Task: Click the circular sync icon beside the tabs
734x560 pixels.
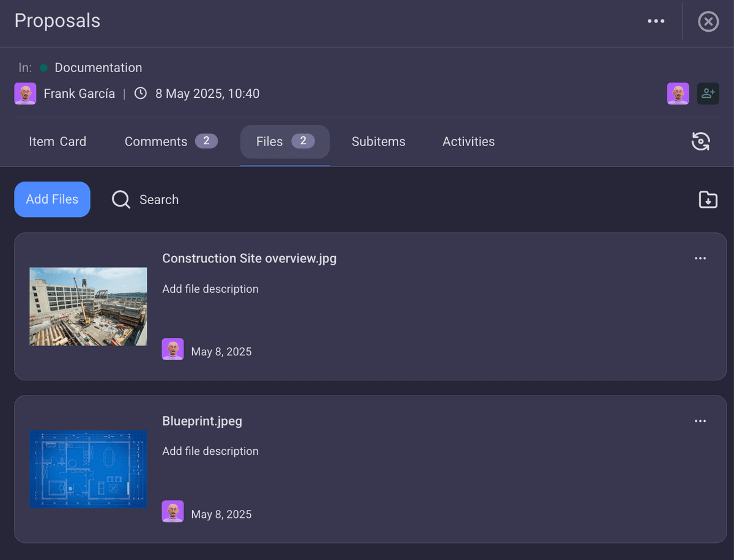Action: (701, 141)
